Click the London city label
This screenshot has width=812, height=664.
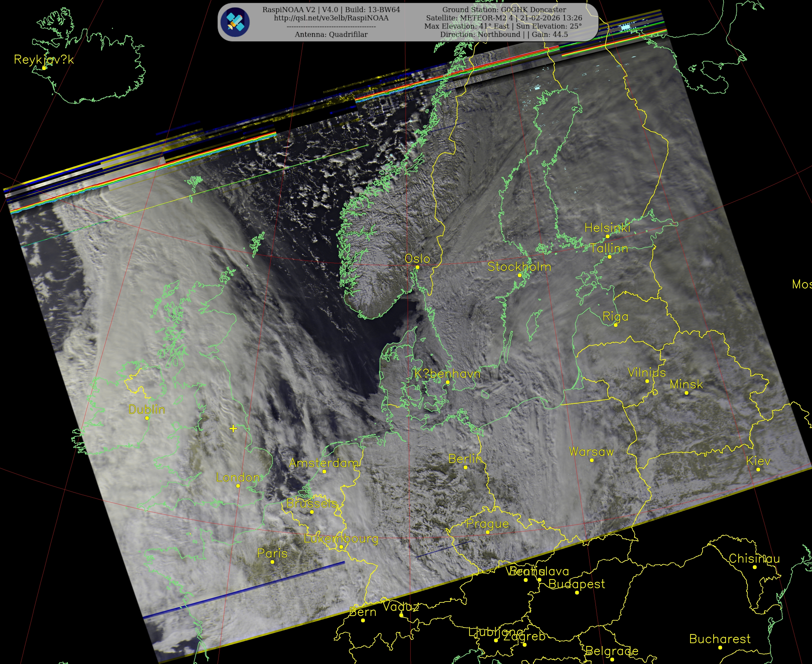(x=238, y=477)
